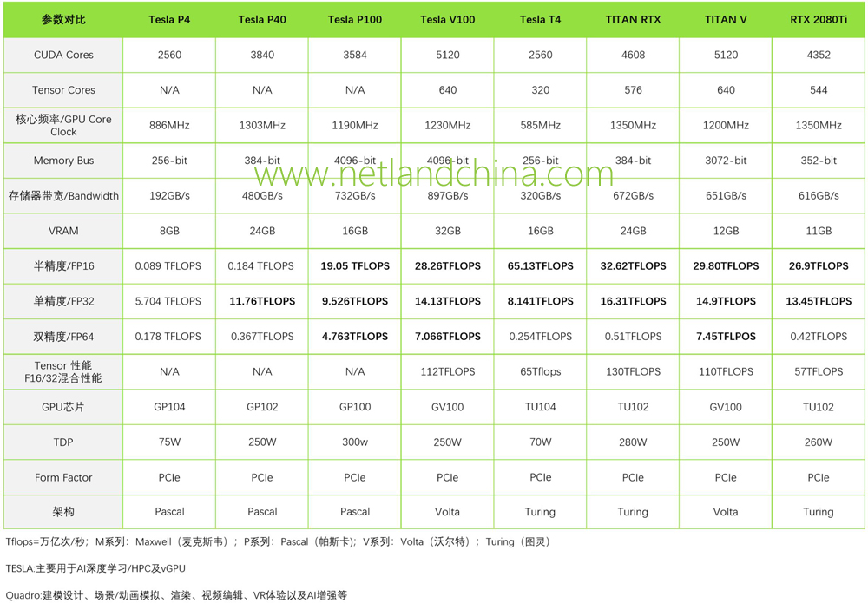Click the "Tesla T4" column header
The image size is (868, 603).
click(540, 20)
